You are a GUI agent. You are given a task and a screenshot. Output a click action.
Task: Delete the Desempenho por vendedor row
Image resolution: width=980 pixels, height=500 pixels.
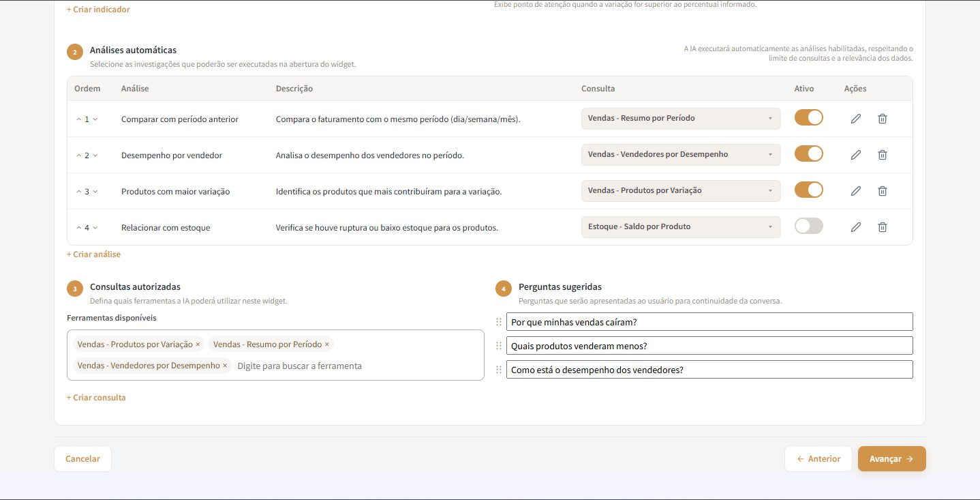point(883,155)
